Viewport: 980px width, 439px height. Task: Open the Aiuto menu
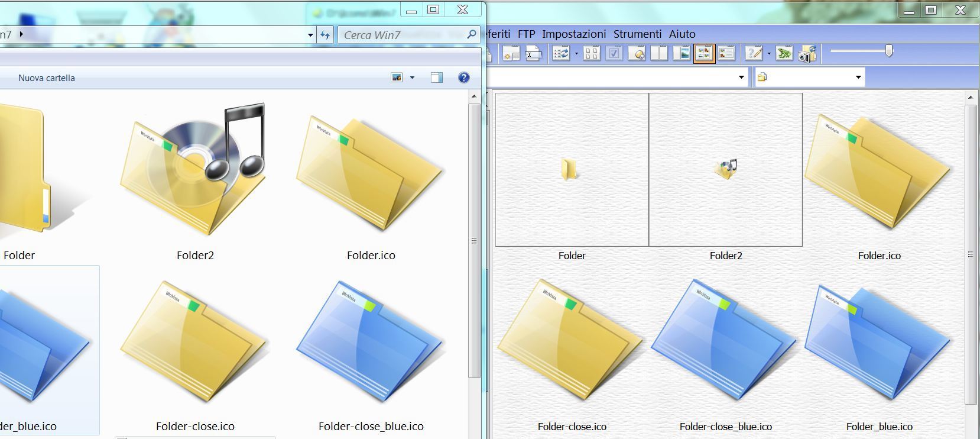[x=682, y=34]
